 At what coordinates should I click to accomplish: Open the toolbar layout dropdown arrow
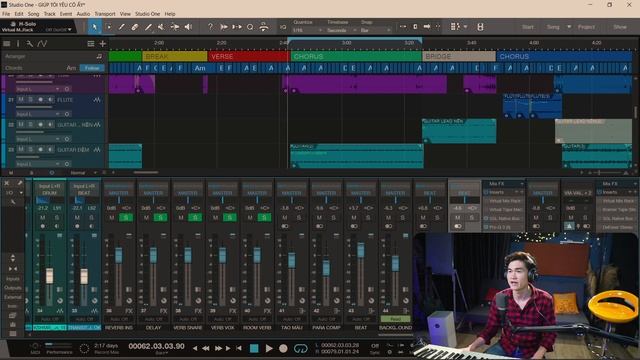(x=465, y=27)
